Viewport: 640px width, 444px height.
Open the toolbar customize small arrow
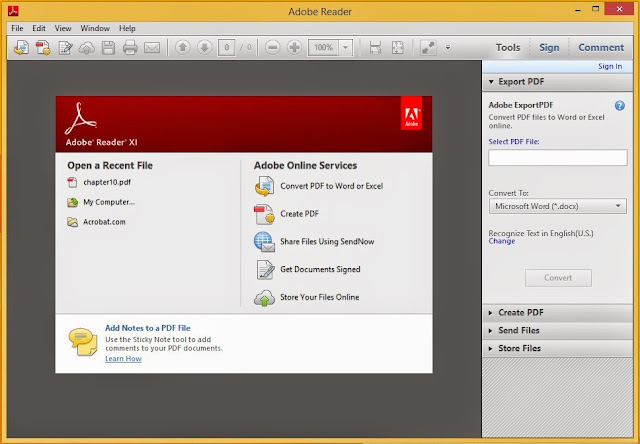click(448, 48)
